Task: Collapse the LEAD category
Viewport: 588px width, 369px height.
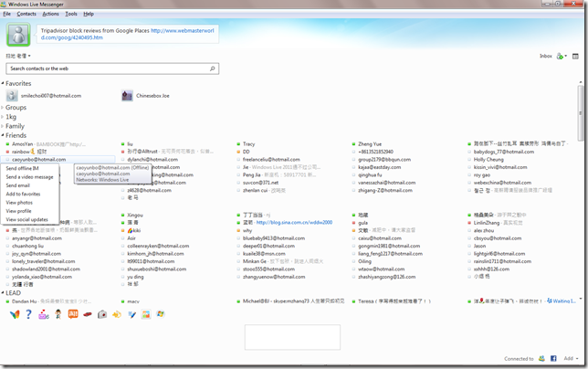Action: pyautogui.click(x=3, y=292)
